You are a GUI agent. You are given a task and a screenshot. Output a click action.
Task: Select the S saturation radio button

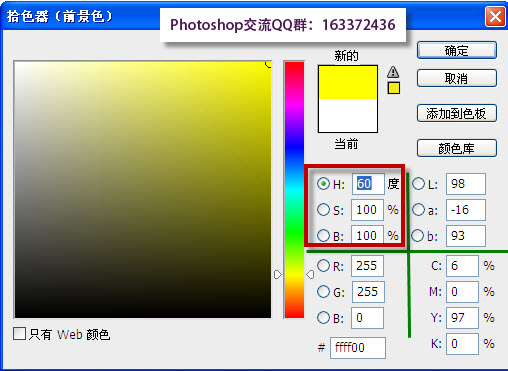pyautogui.click(x=323, y=210)
